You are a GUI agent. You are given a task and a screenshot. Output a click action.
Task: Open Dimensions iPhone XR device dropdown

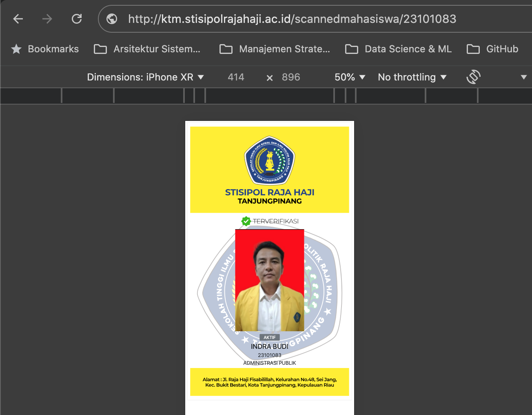pyautogui.click(x=145, y=77)
